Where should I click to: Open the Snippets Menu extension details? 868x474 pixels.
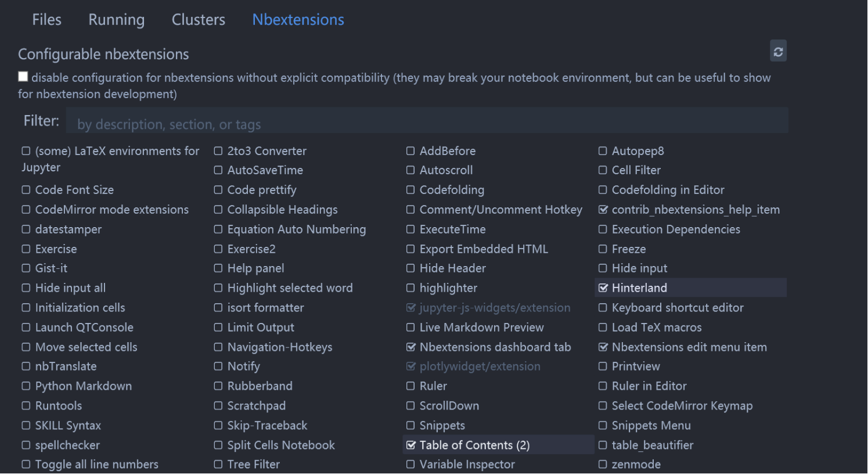651,426
